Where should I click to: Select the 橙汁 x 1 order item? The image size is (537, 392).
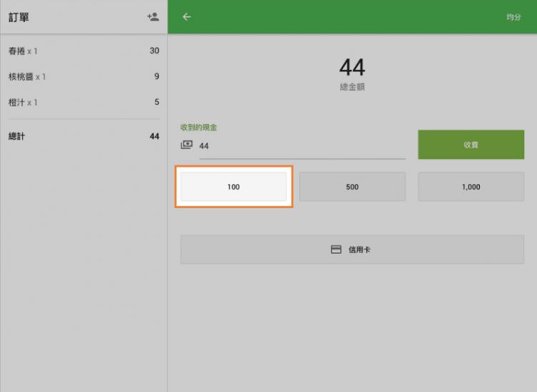[23, 103]
